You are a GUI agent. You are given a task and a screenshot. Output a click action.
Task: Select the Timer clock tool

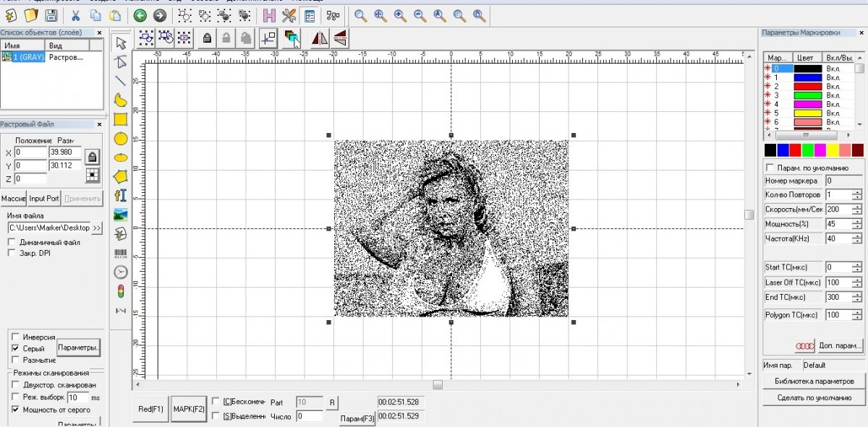click(121, 272)
